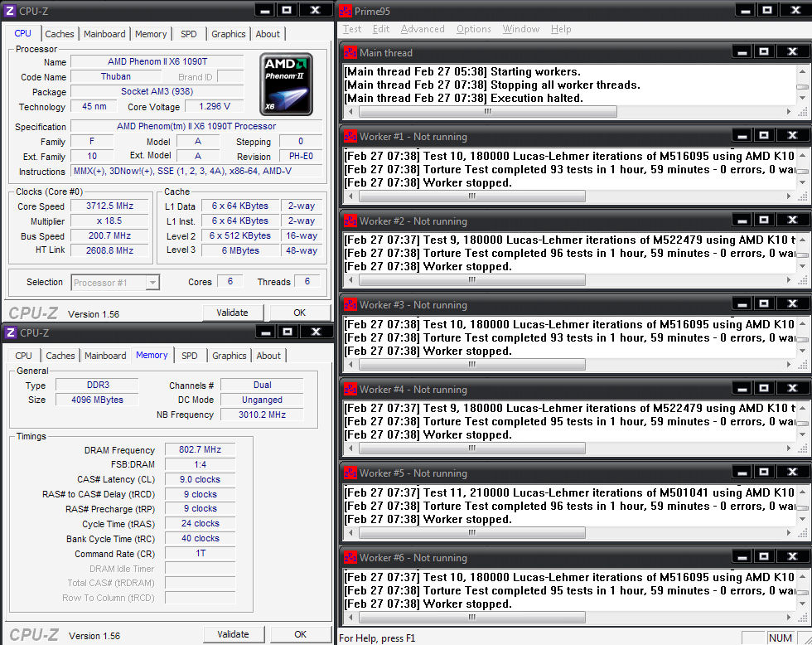Maximize the Worker #4 child window
The height and width of the screenshot is (645, 812).
point(764,388)
